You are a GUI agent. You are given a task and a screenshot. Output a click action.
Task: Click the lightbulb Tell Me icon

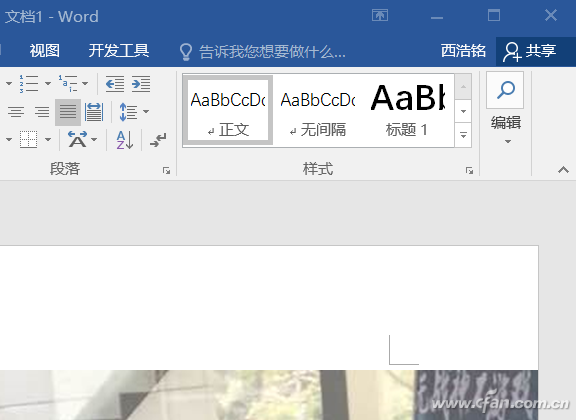186,52
